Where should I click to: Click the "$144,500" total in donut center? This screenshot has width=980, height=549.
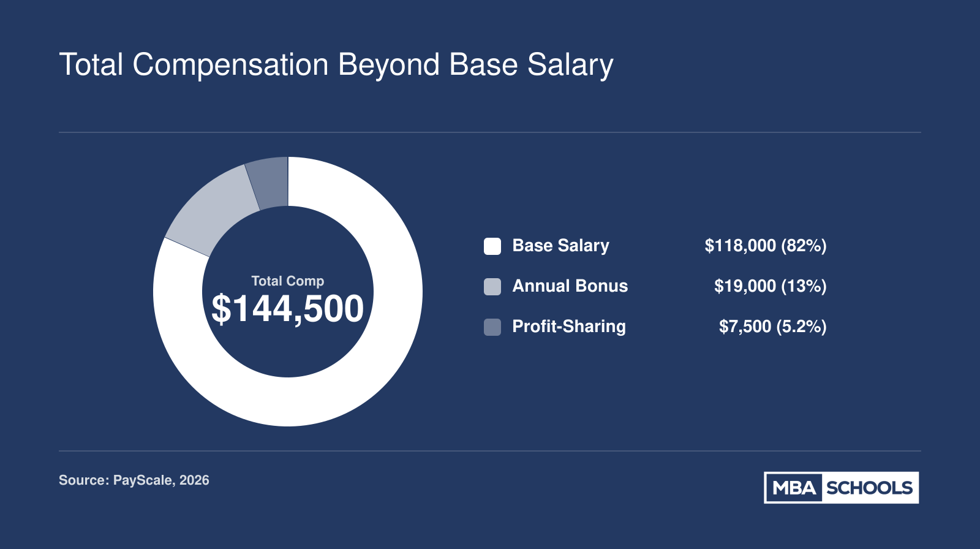[x=288, y=308]
